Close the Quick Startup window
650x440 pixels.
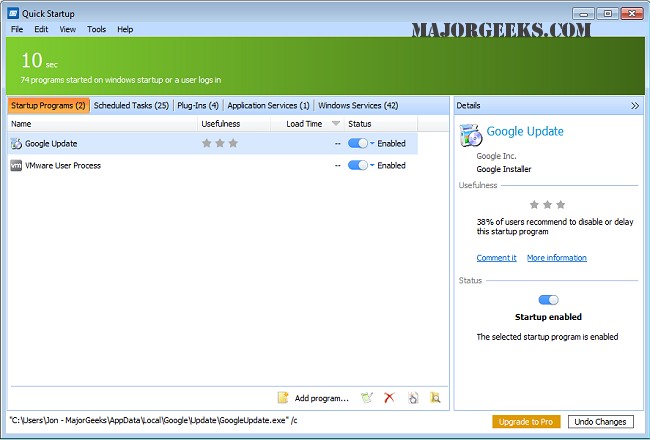click(x=632, y=14)
